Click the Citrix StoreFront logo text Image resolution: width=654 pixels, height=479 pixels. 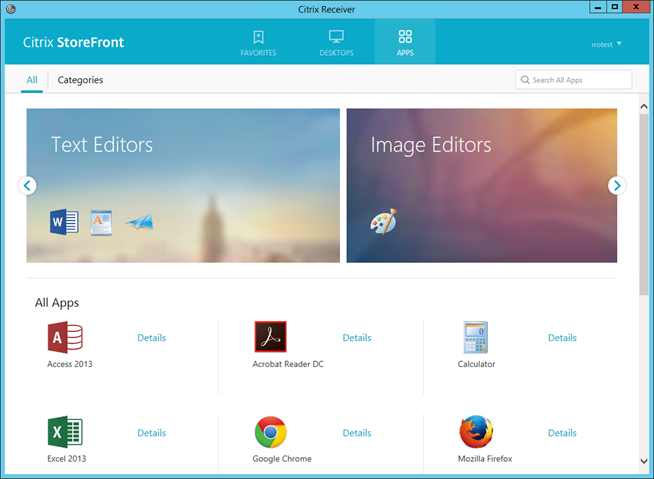tap(73, 42)
